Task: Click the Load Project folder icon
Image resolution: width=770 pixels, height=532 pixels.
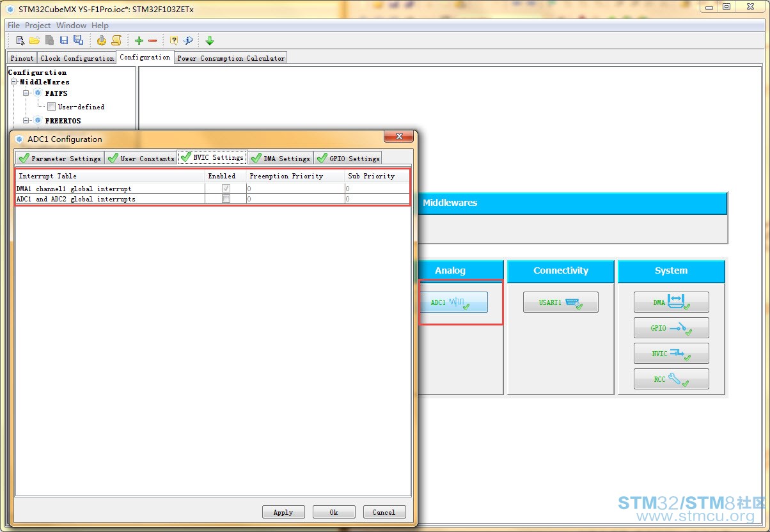Action: coord(35,40)
